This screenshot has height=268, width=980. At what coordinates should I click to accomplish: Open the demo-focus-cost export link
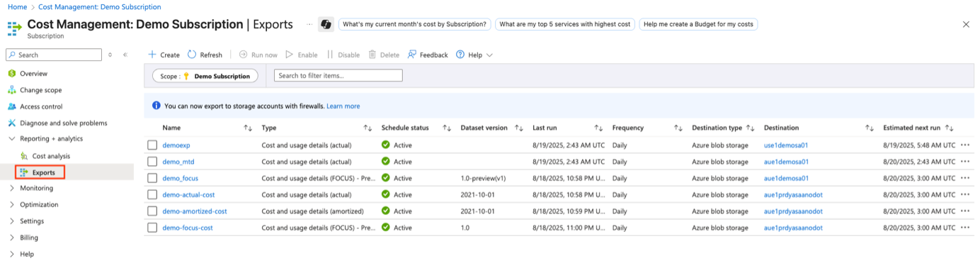(x=188, y=228)
